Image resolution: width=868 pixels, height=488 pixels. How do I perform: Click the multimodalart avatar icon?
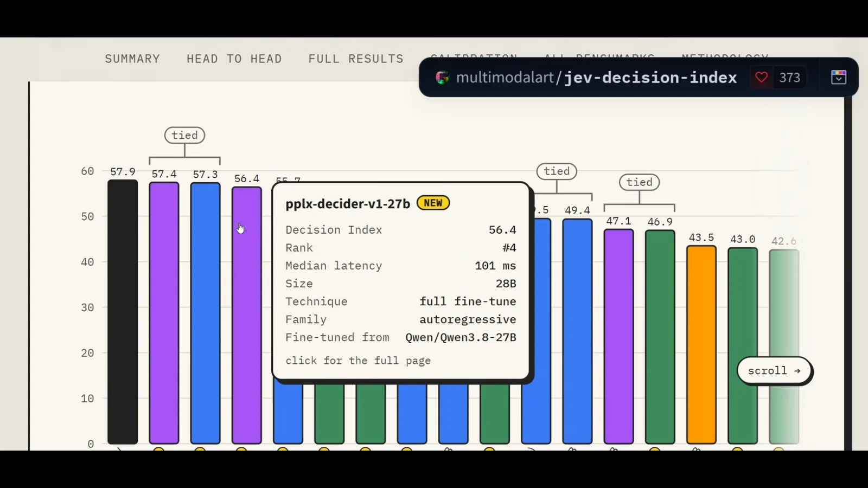(442, 78)
